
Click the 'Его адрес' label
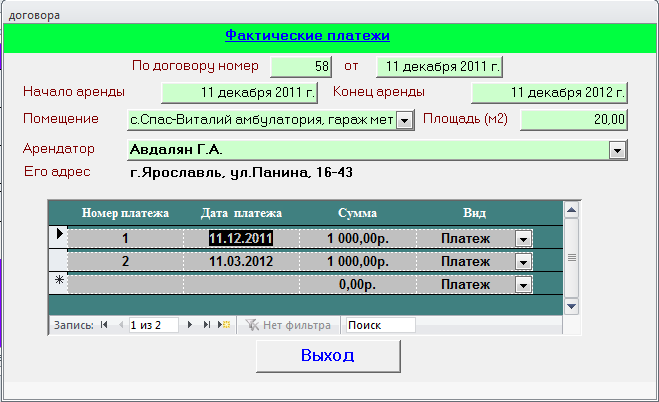coord(57,172)
